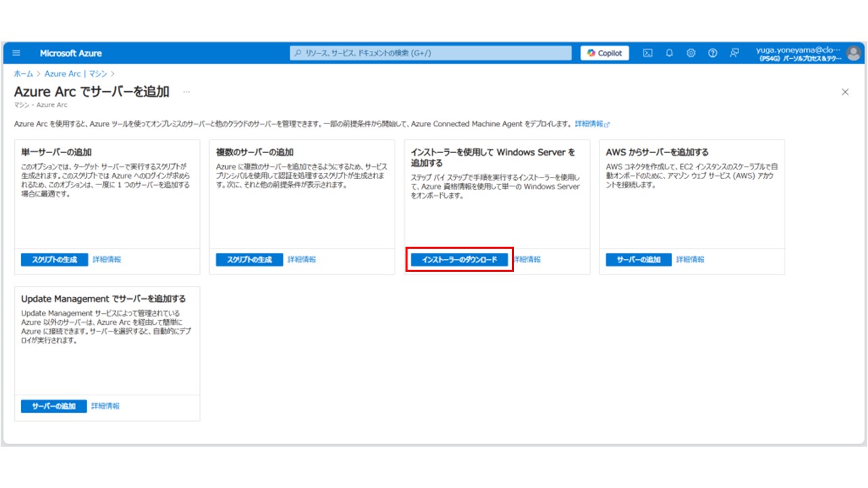View notifications via the bell icon

click(669, 53)
